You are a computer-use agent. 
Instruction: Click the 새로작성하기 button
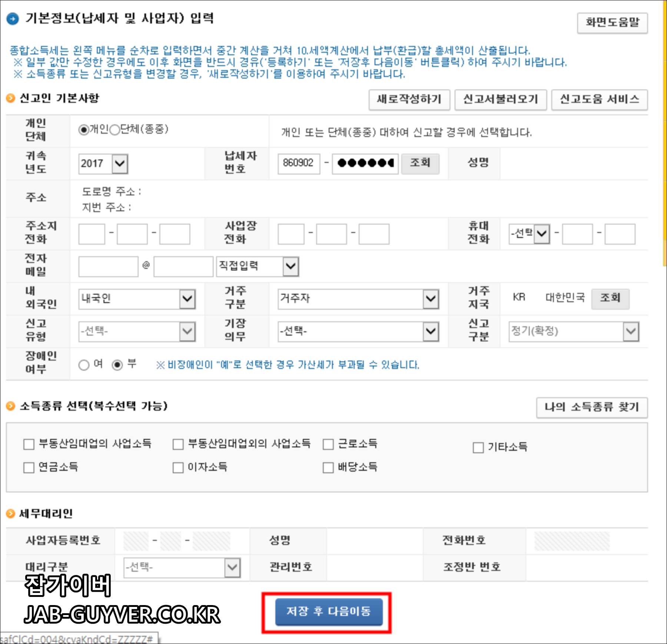pos(409,99)
